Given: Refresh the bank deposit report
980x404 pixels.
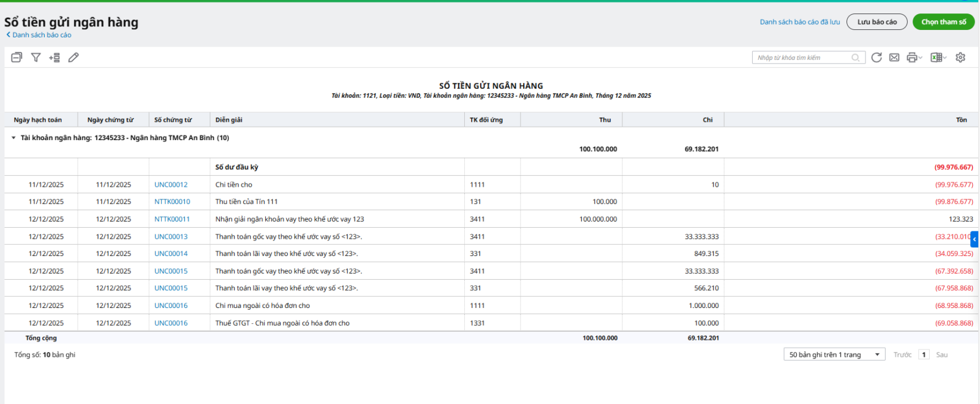Looking at the screenshot, I should (876, 58).
